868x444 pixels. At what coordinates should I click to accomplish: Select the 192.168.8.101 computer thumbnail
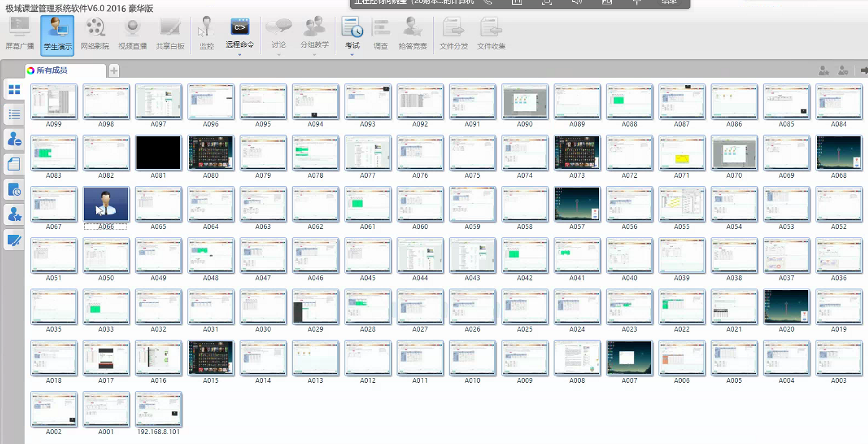tap(158, 408)
